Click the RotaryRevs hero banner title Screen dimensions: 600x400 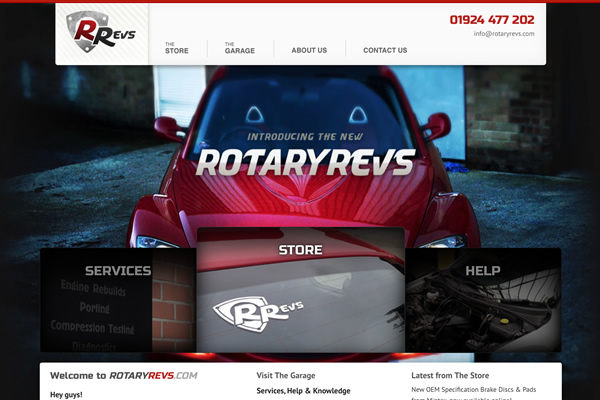(x=305, y=162)
